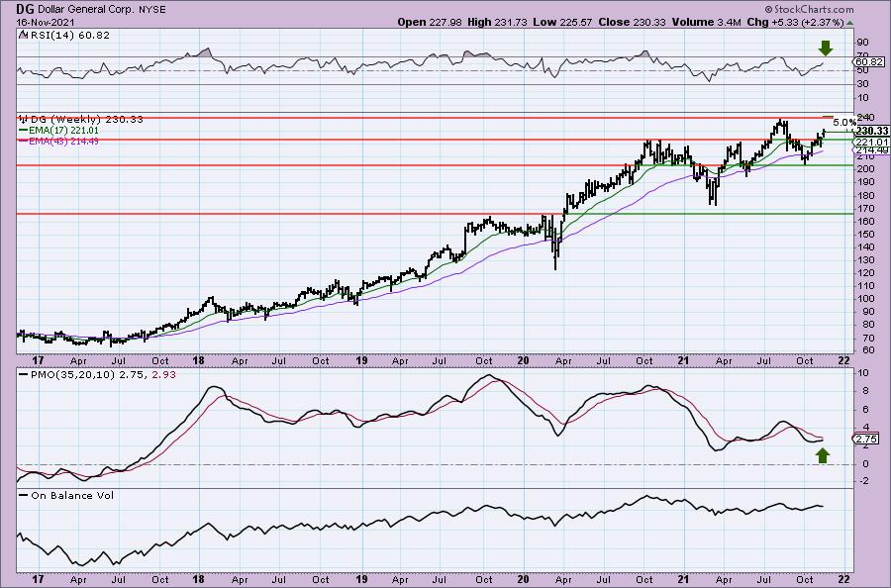Click the 8 level on PMO axis
The height and width of the screenshot is (588, 891).
[864, 391]
